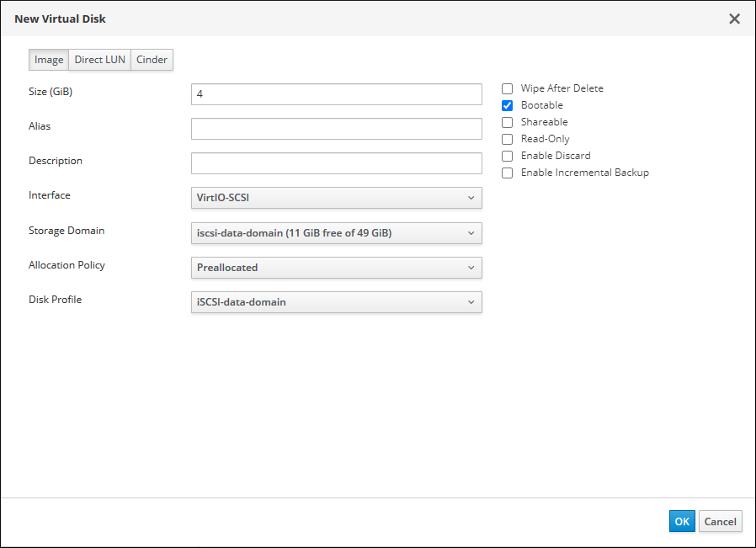The image size is (756, 548).
Task: Click the Alias label
Action: click(40, 126)
